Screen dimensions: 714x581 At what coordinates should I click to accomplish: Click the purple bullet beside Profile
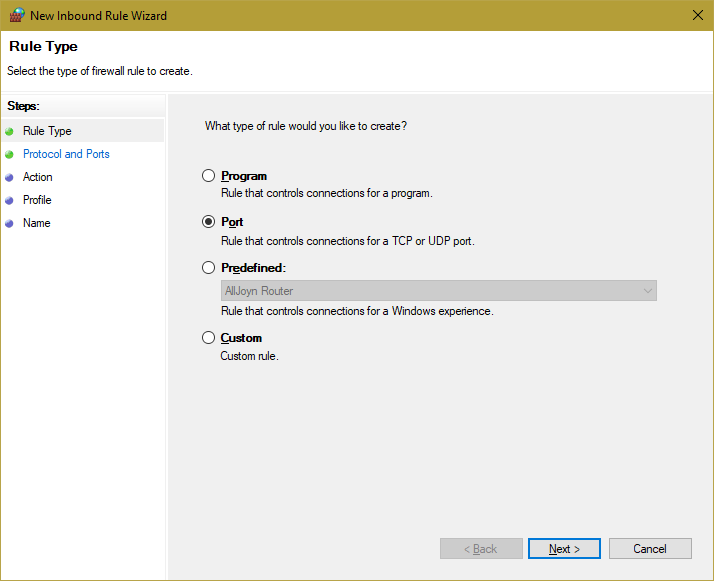(x=10, y=200)
